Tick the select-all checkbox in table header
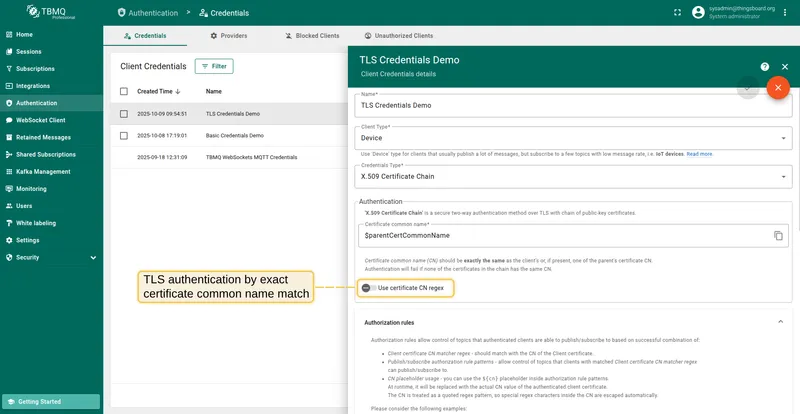 point(124,91)
